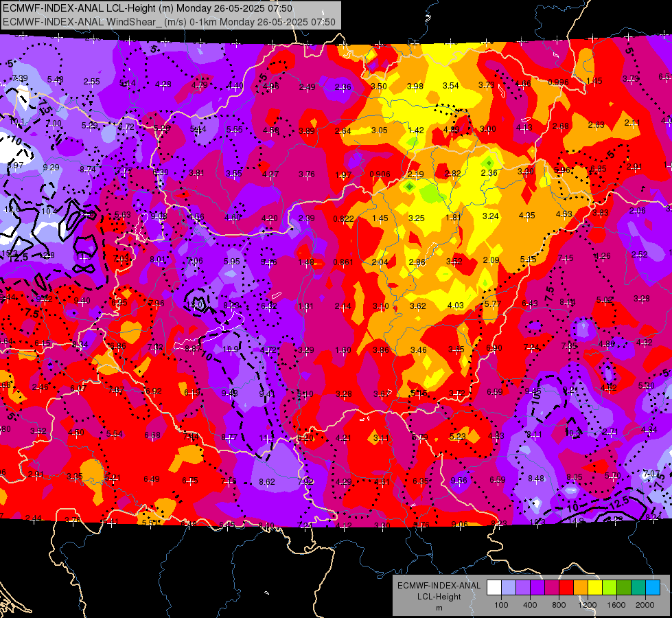Screen dimensions: 672x618
Task: Click the grid value 5.23
Action: click(x=458, y=436)
